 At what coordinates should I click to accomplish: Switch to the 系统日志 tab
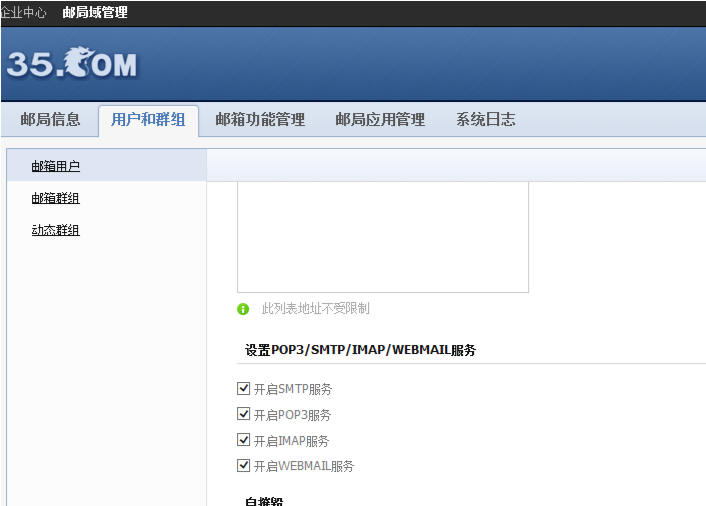tap(486, 120)
